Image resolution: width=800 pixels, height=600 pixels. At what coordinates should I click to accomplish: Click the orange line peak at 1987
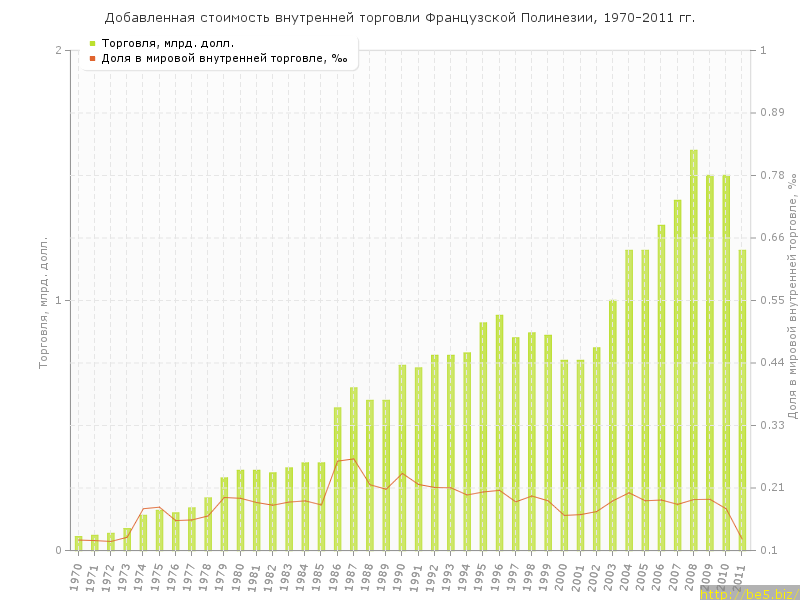pyautogui.click(x=353, y=459)
